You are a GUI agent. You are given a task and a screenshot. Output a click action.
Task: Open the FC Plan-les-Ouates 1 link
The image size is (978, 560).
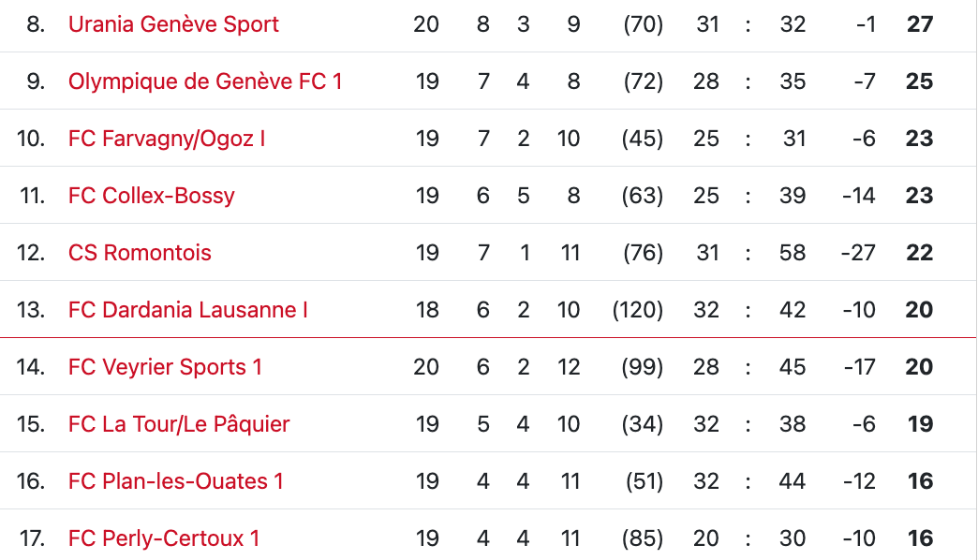[176, 481]
